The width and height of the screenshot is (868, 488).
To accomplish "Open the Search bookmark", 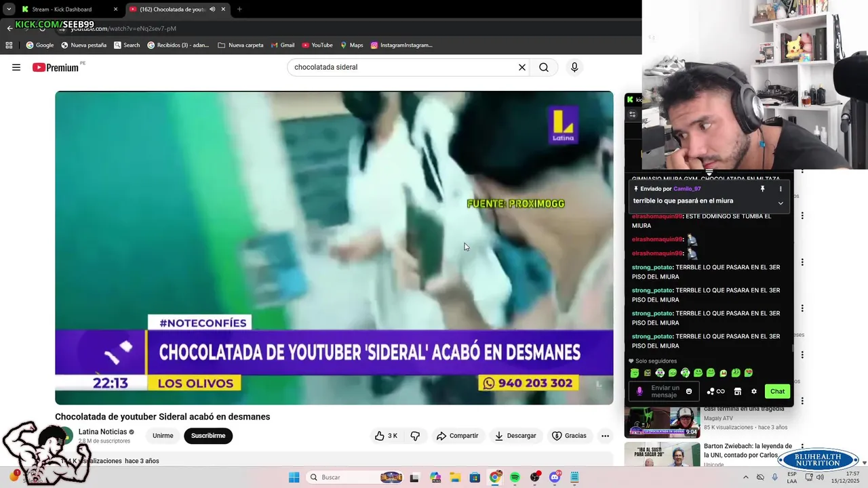I will (x=127, y=45).
